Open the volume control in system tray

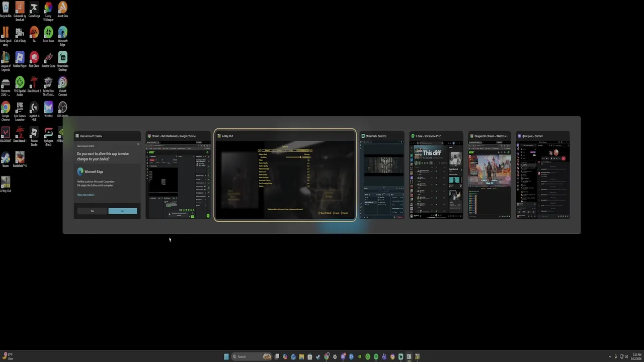coord(626,356)
